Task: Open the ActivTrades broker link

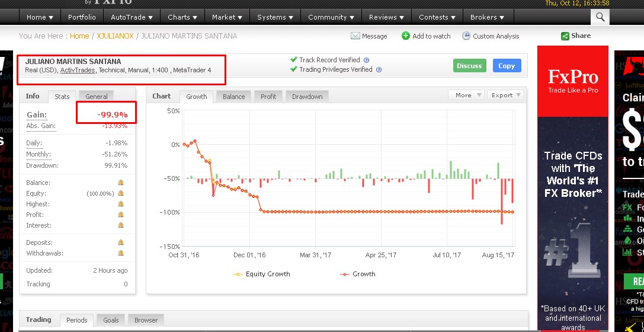Action: [78, 71]
